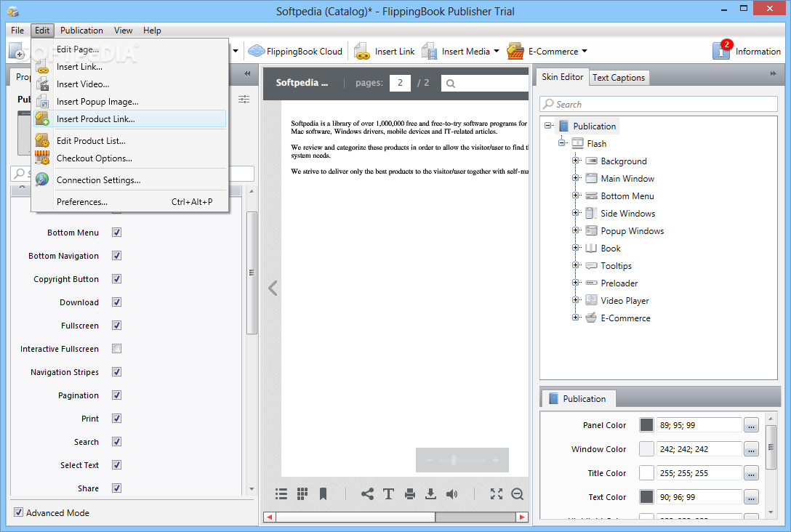
Task: Click the bookmark icon in viewer toolbar
Action: coord(324,494)
